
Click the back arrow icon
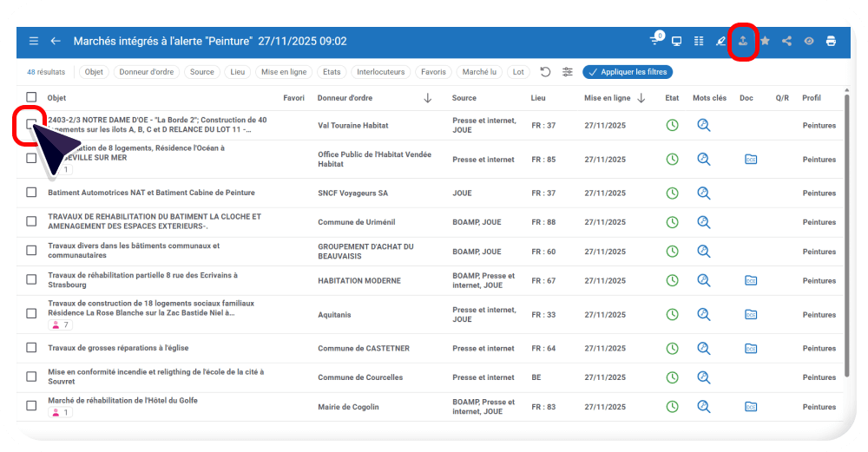click(x=56, y=41)
